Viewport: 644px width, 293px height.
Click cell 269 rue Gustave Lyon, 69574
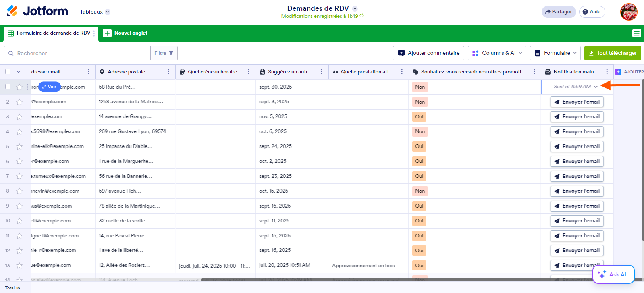(135, 131)
